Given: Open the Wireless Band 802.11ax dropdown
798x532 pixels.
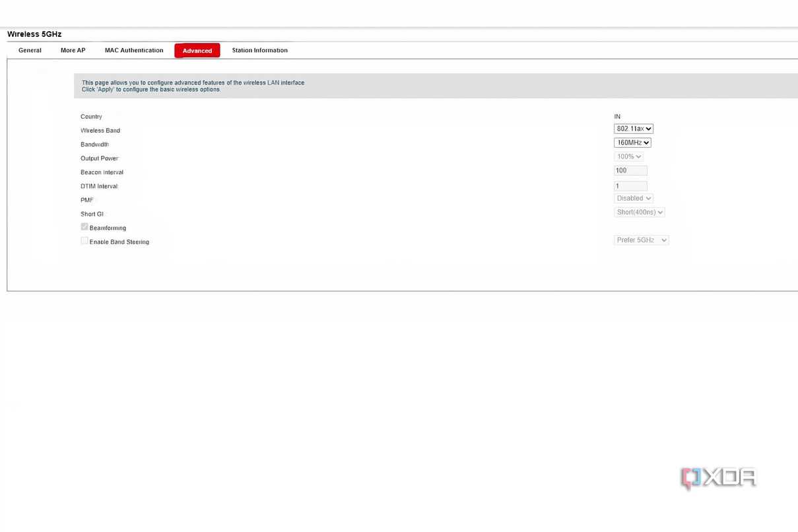Looking at the screenshot, I should click(634, 129).
